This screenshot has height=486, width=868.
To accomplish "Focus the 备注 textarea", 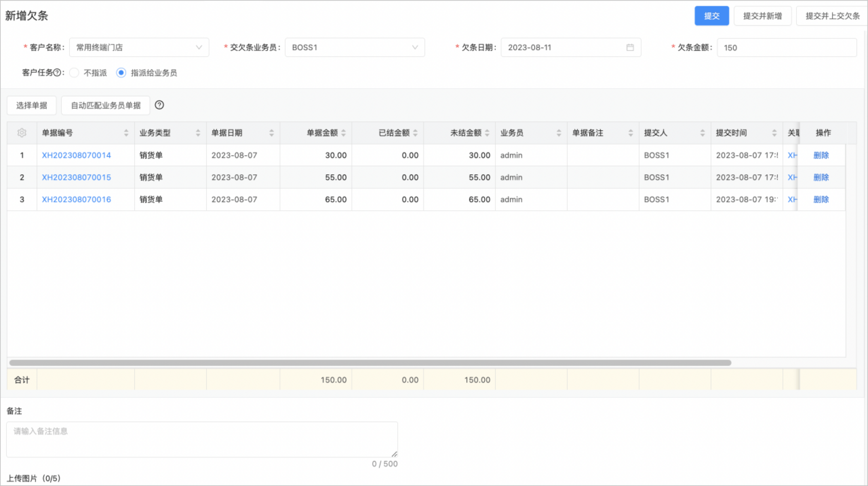I will pyautogui.click(x=202, y=440).
